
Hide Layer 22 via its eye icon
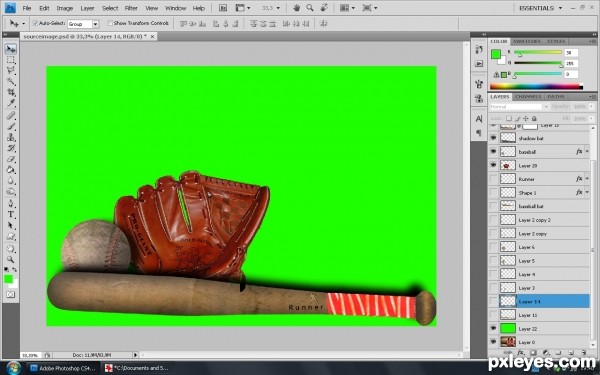pos(494,328)
